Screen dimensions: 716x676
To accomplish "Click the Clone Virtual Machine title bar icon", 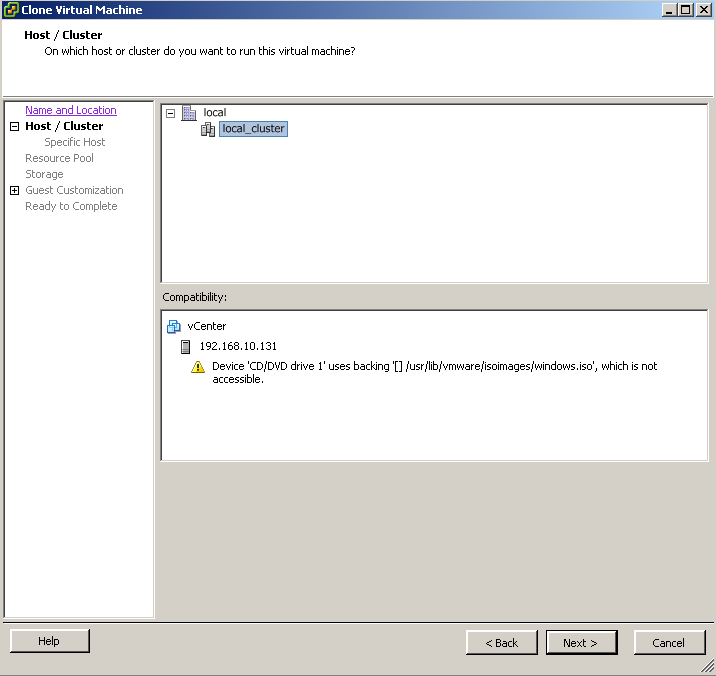I will 11,10.
